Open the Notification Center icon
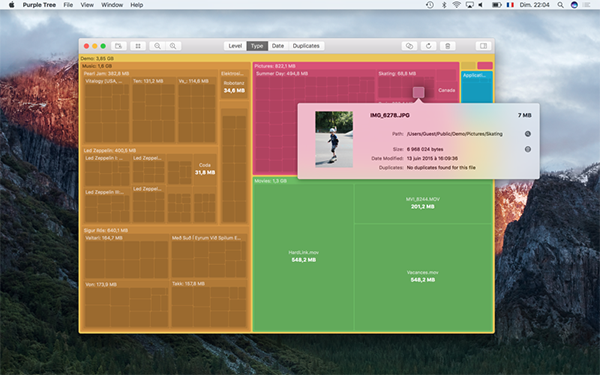The width and height of the screenshot is (600, 375). coord(587,5)
